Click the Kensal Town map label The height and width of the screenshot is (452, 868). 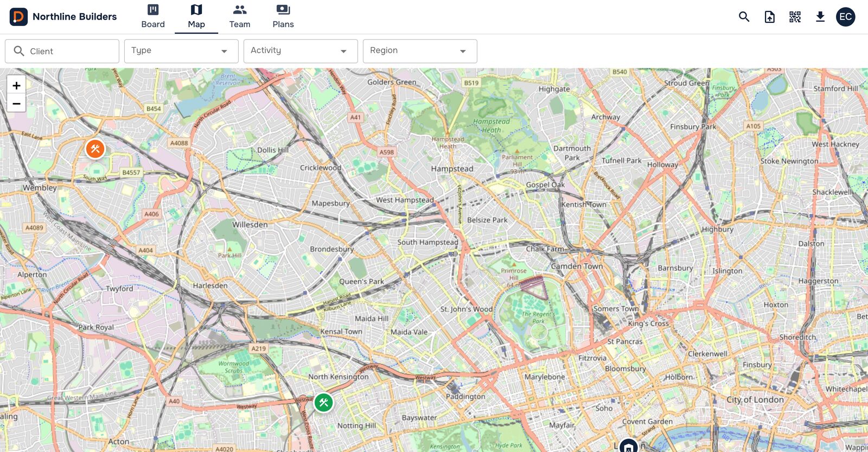click(341, 332)
